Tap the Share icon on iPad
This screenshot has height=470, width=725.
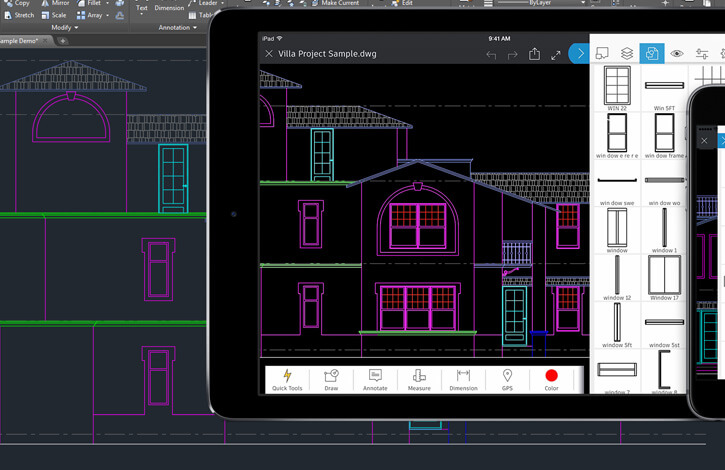click(x=534, y=54)
